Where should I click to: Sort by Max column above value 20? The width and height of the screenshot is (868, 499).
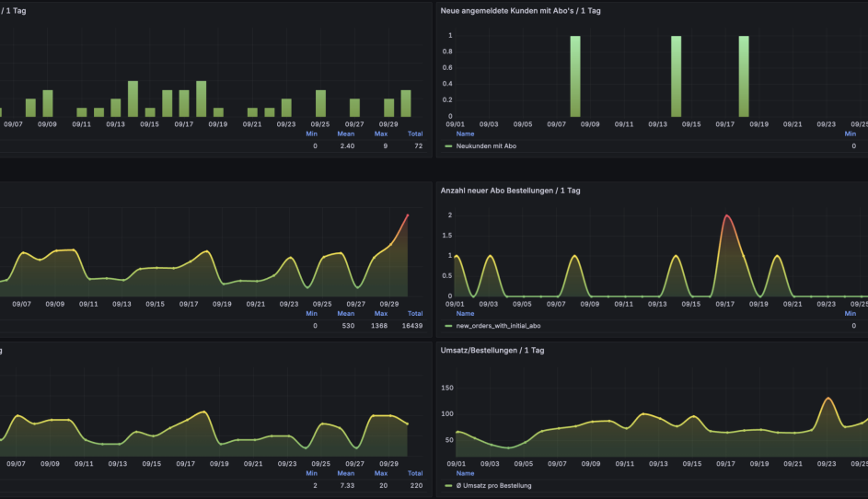point(381,473)
